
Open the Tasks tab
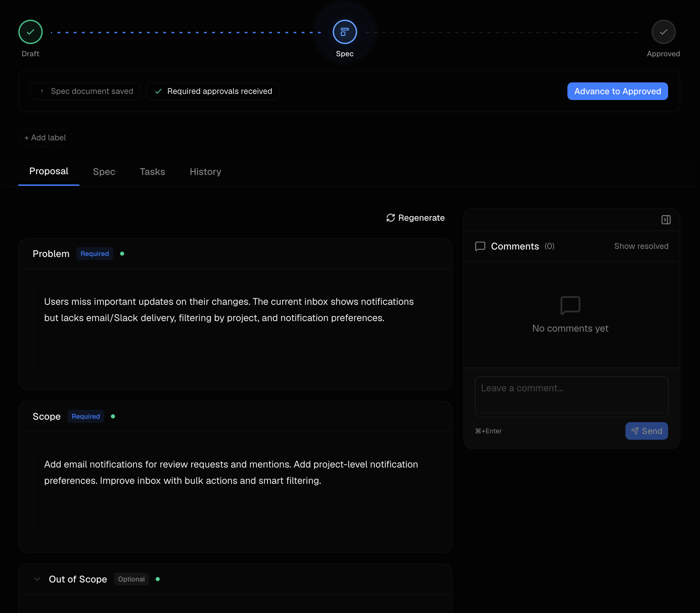(x=152, y=172)
